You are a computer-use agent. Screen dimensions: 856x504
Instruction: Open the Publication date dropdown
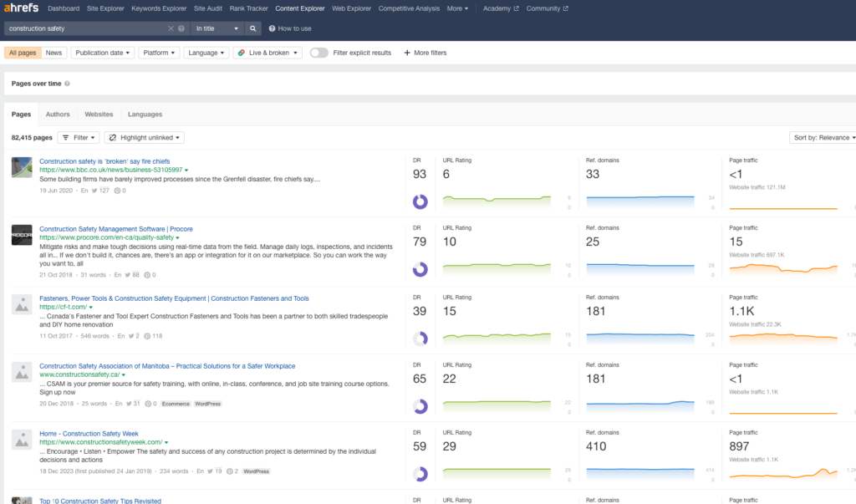click(102, 53)
